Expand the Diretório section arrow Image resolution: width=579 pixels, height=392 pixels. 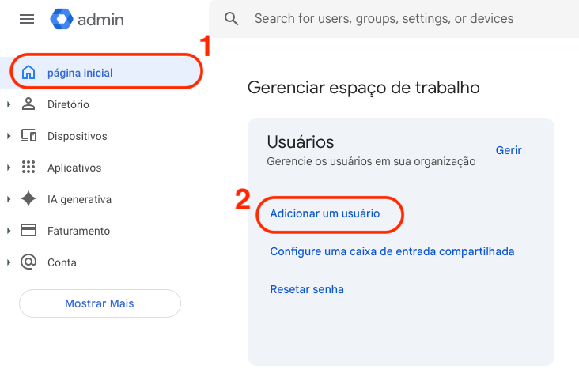tap(9, 104)
